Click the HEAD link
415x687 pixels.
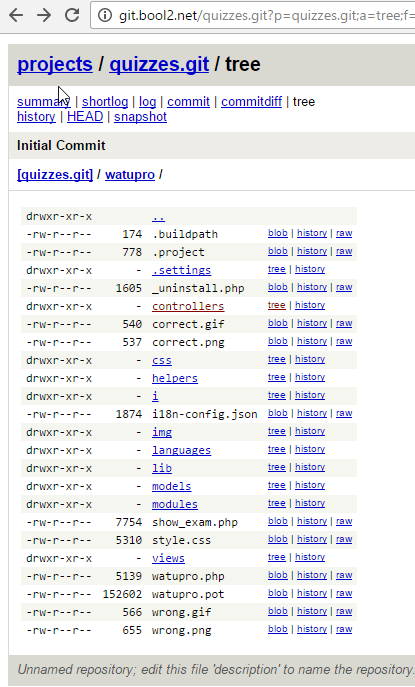(x=85, y=117)
